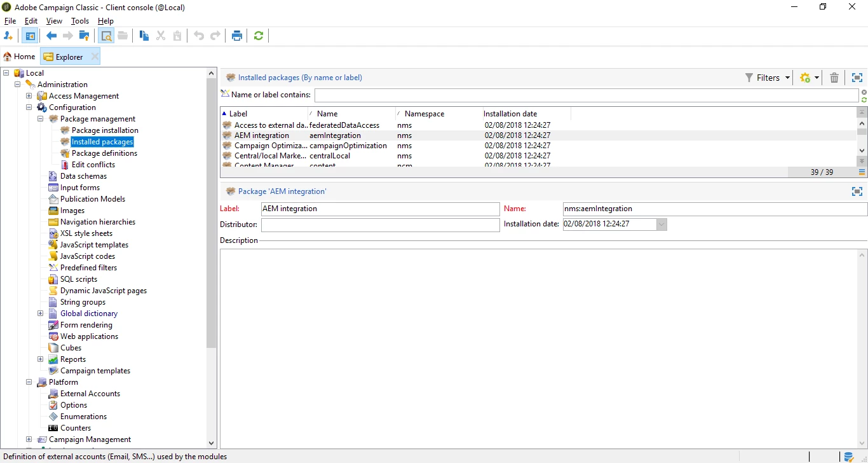This screenshot has width=868, height=463.
Task: Click the redo arrow icon
Action: [215, 36]
